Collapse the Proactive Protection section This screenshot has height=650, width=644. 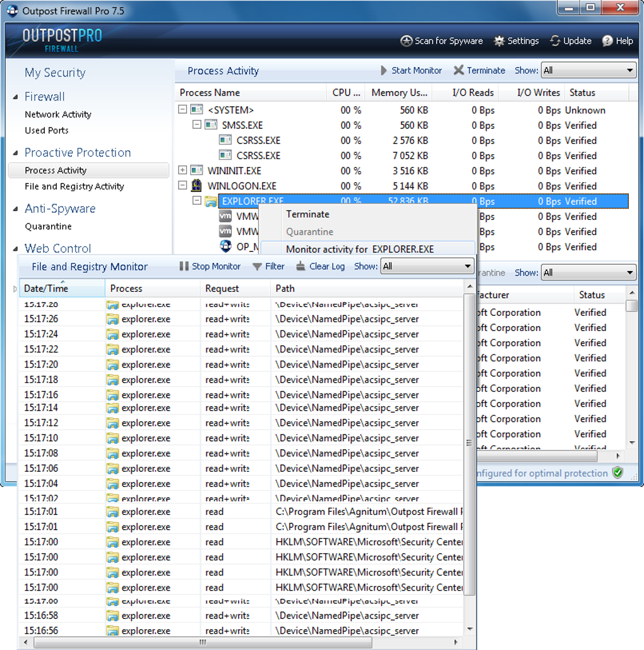(x=15, y=153)
